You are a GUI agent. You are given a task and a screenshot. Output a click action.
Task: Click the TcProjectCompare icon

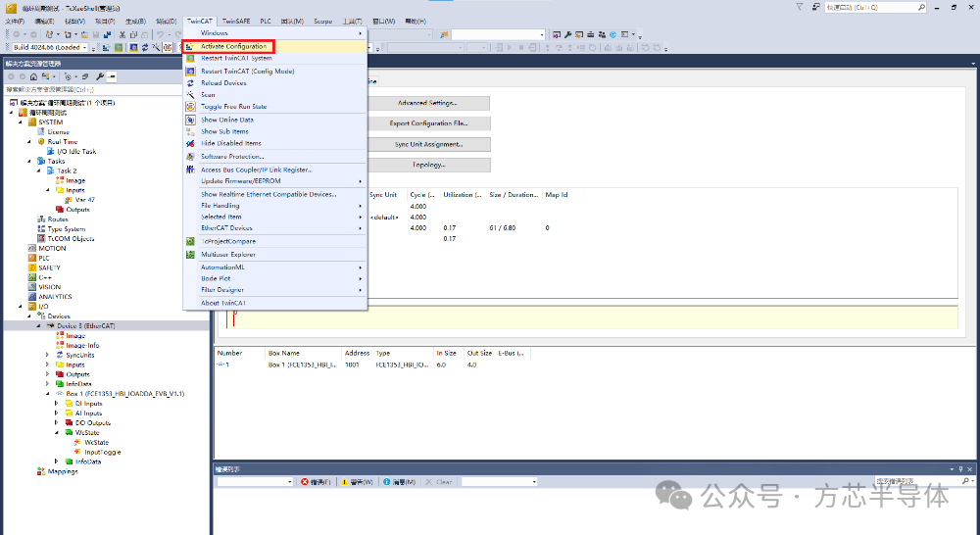point(191,241)
